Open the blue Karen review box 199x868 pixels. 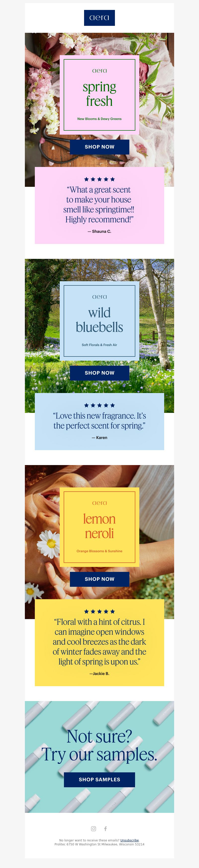99,421
